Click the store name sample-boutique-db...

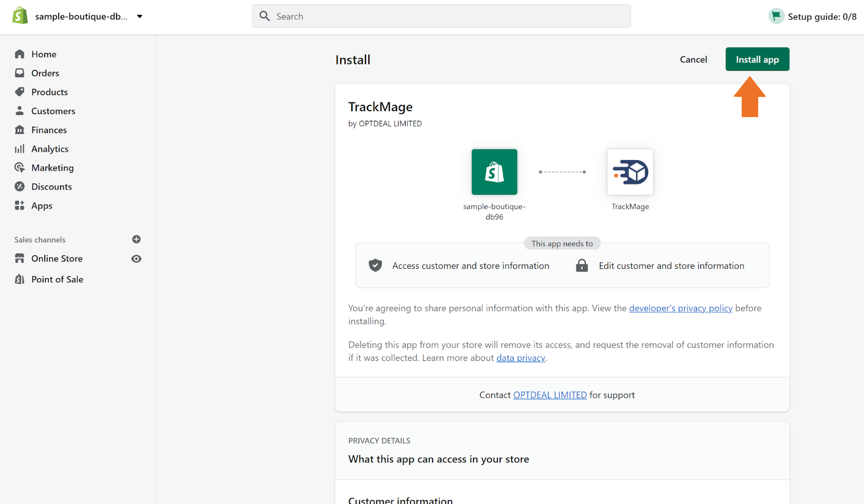[82, 16]
